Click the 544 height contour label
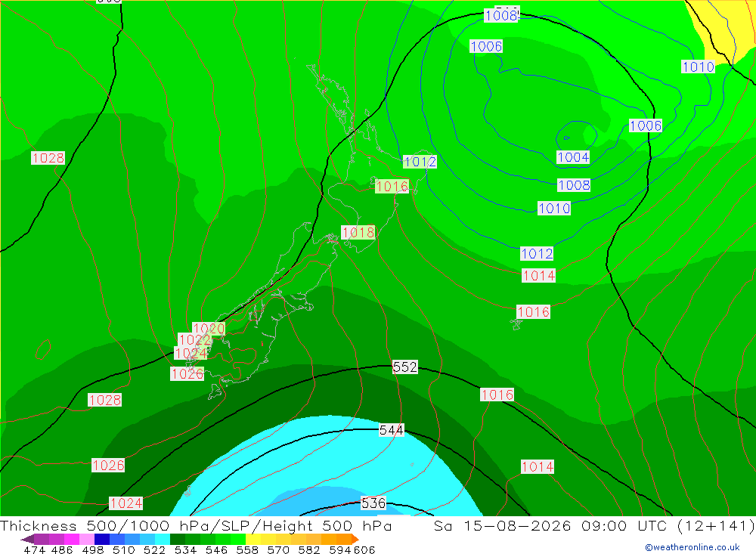The width and height of the screenshot is (756, 554). click(x=392, y=430)
